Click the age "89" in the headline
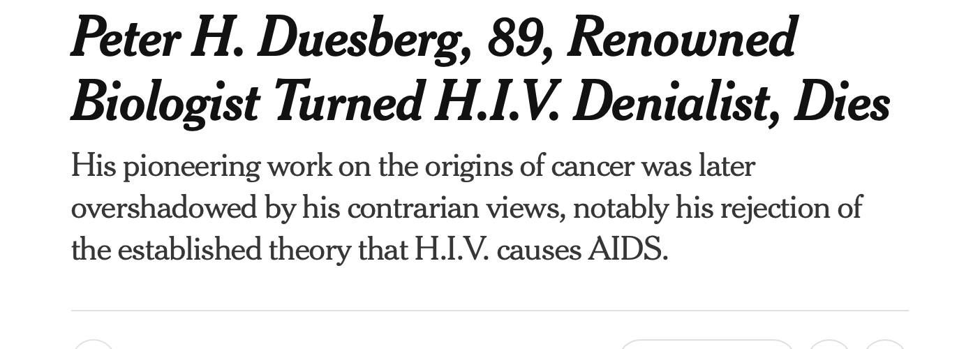The width and height of the screenshot is (980, 349). coord(516,38)
